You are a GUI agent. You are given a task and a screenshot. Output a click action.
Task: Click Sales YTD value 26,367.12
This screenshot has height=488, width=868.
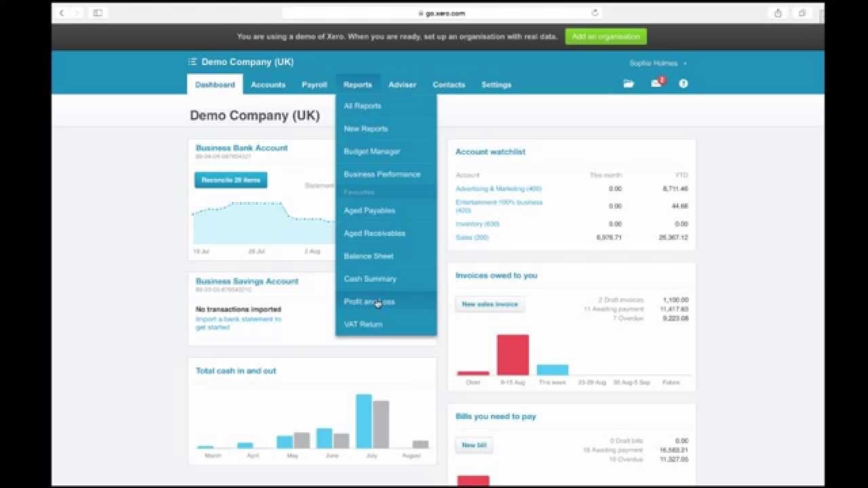tap(675, 237)
